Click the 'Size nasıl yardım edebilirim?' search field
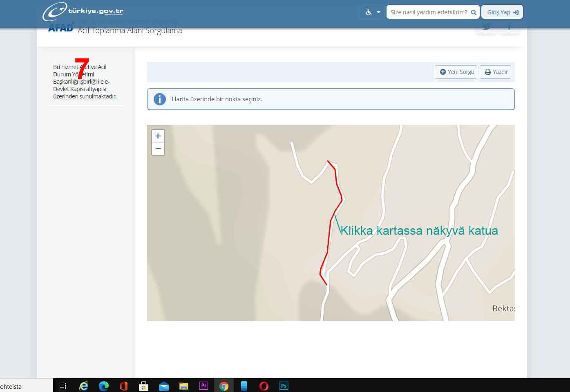Screen dimensions: 570x392 (428, 12)
